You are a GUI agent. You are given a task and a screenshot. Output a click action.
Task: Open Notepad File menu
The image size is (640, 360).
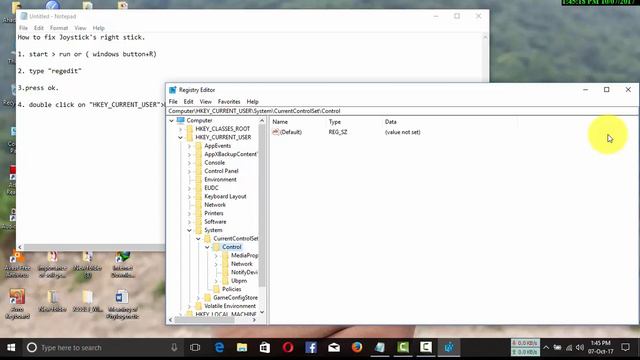(24, 28)
